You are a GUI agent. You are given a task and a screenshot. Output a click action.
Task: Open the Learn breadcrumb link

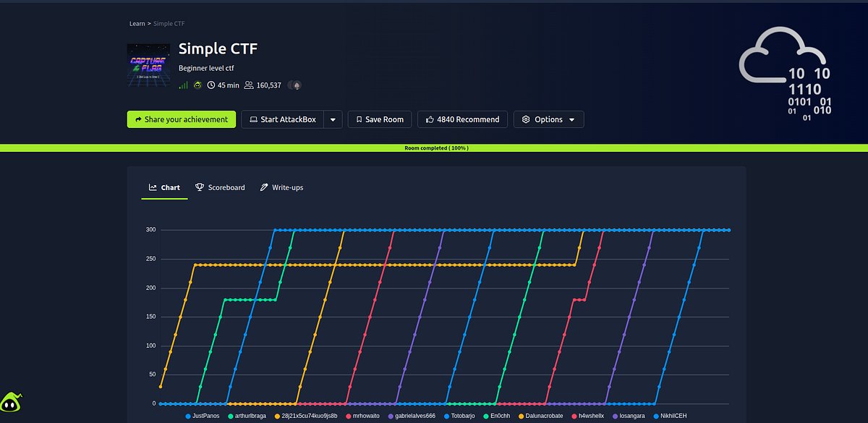tap(137, 23)
